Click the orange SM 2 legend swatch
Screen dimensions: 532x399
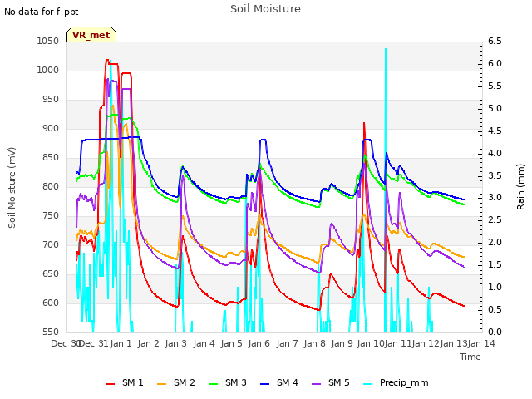click(x=162, y=384)
